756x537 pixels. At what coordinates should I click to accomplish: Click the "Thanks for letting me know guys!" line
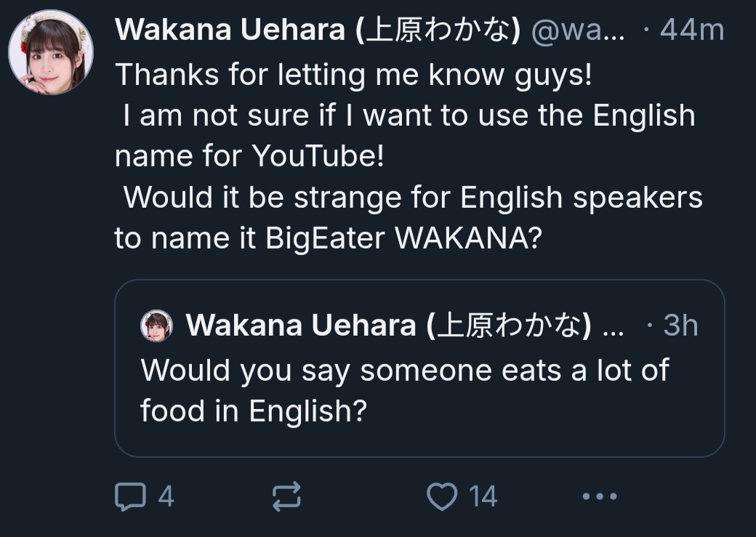pyautogui.click(x=353, y=75)
